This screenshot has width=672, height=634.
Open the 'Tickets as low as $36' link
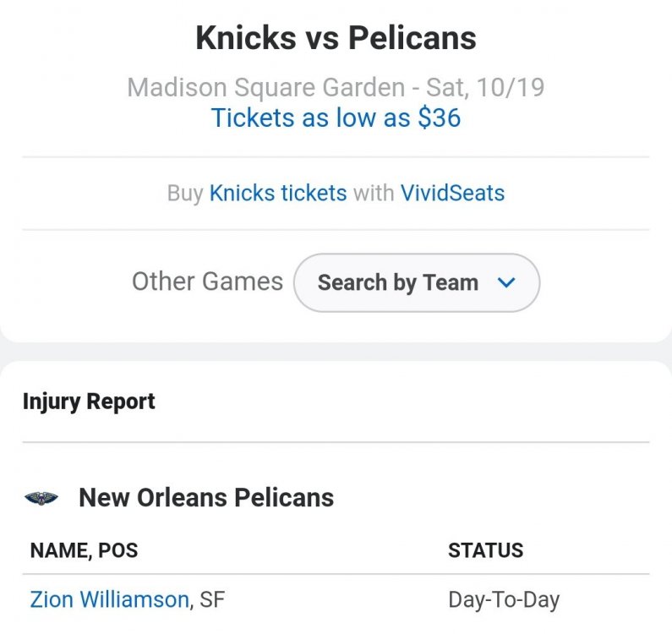pyautogui.click(x=336, y=118)
